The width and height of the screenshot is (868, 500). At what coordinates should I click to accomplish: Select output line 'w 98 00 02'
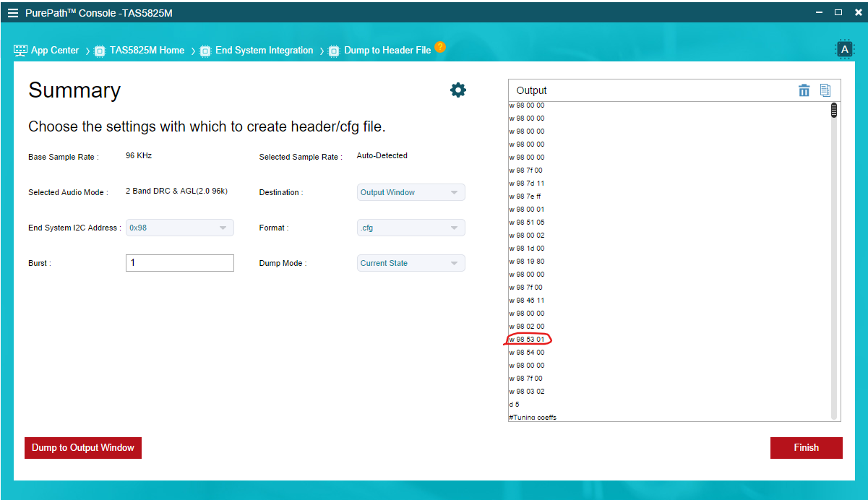527,236
